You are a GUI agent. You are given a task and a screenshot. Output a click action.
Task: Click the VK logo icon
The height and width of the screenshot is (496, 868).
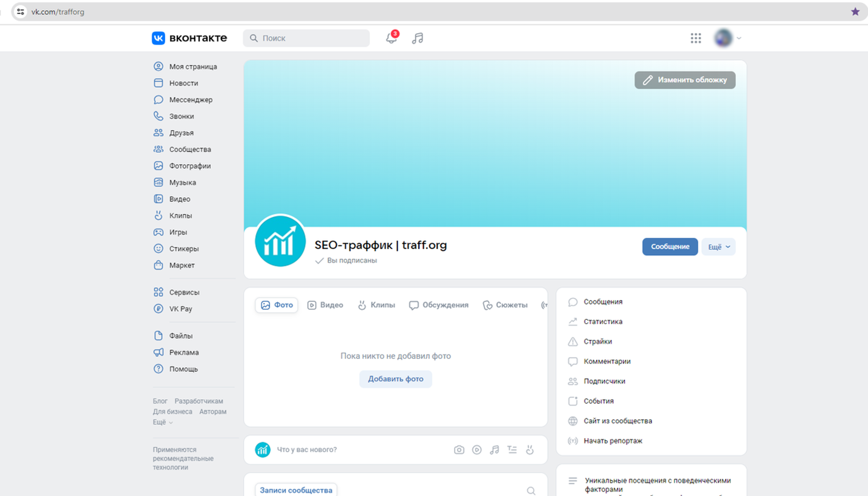pos(158,38)
